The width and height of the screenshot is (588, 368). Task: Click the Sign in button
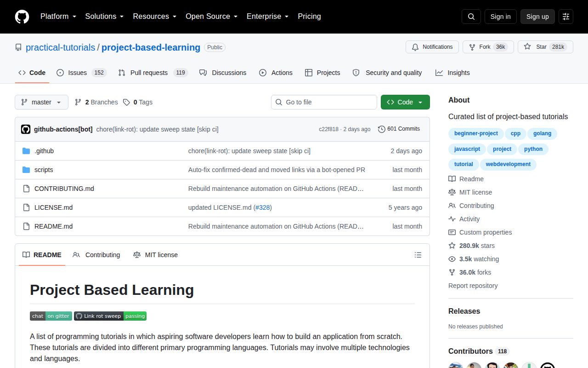point(501,17)
